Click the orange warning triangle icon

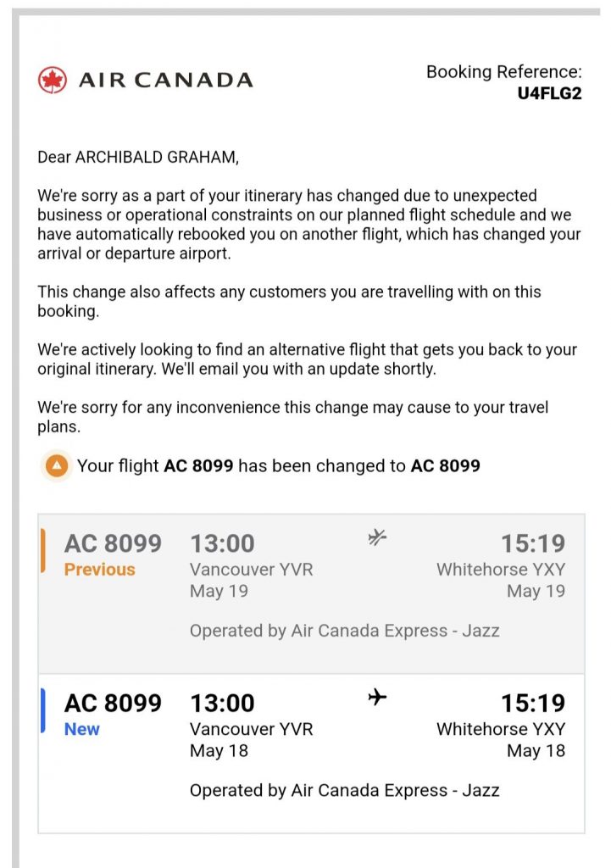pos(57,465)
